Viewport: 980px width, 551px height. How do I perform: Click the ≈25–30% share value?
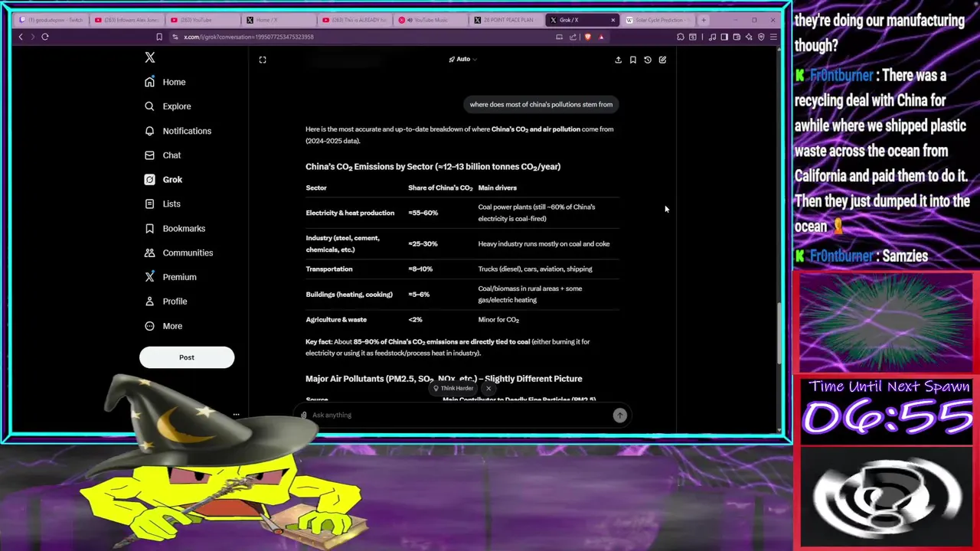(x=423, y=244)
